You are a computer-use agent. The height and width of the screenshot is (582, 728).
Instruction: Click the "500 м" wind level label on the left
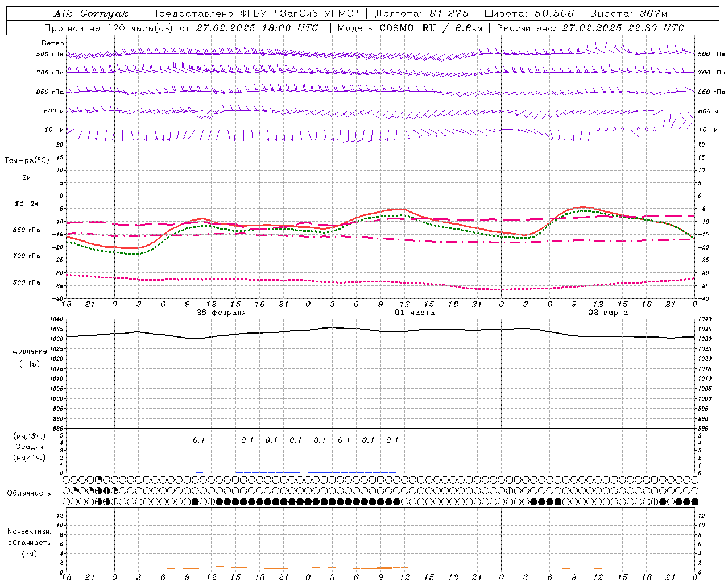coord(54,111)
